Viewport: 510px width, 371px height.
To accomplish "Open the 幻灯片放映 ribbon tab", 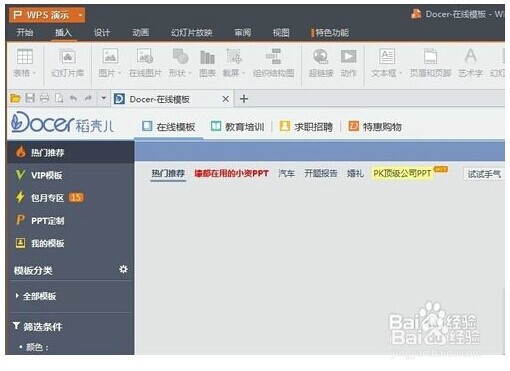I will click(x=191, y=32).
